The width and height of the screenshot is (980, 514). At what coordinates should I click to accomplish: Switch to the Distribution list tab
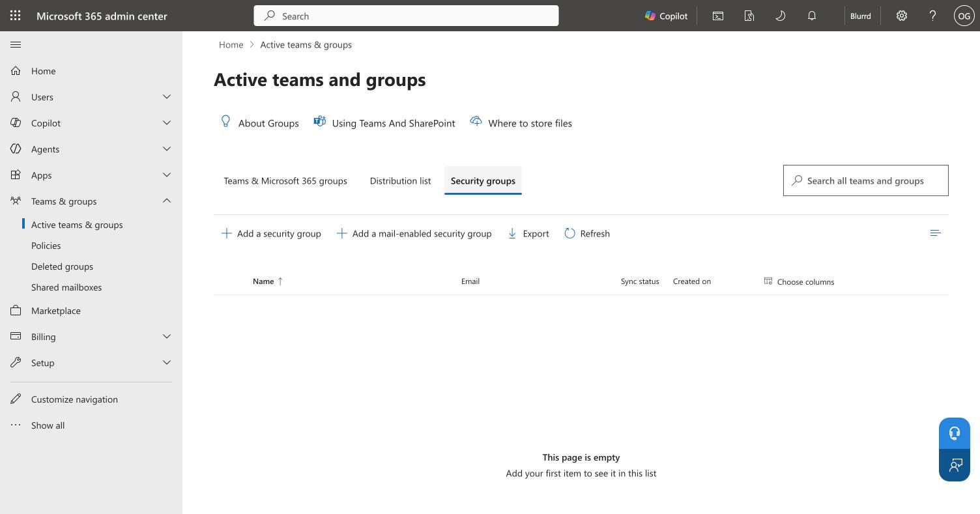(400, 180)
